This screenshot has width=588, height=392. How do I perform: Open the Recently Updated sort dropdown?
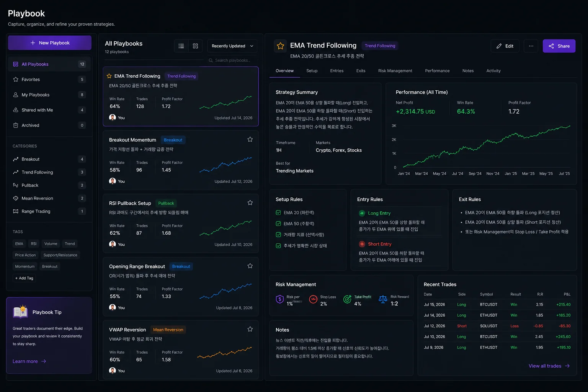(x=232, y=46)
